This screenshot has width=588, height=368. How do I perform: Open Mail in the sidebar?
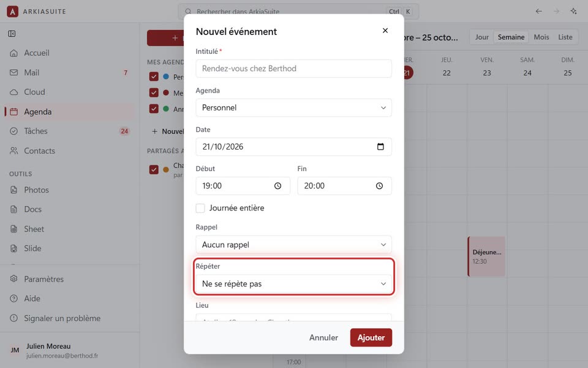click(70, 72)
